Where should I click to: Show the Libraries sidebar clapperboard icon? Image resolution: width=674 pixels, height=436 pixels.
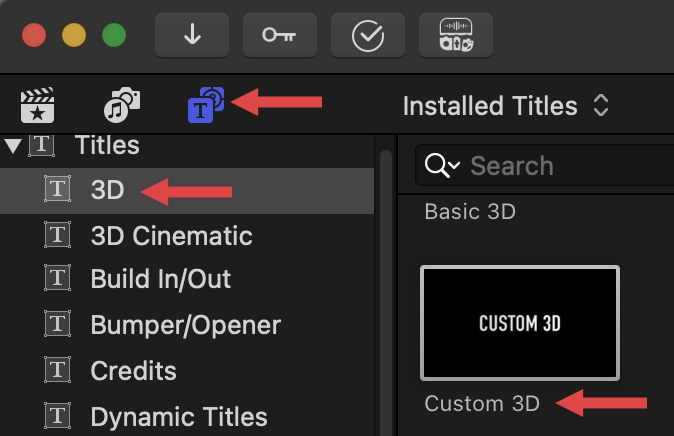(x=37, y=105)
